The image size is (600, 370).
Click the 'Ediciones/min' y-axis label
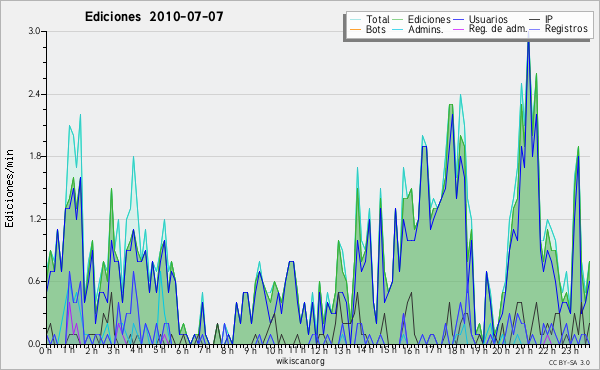[x=9, y=188]
